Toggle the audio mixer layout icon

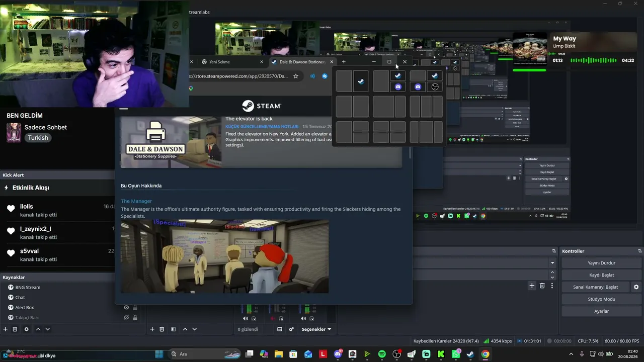coord(280,329)
